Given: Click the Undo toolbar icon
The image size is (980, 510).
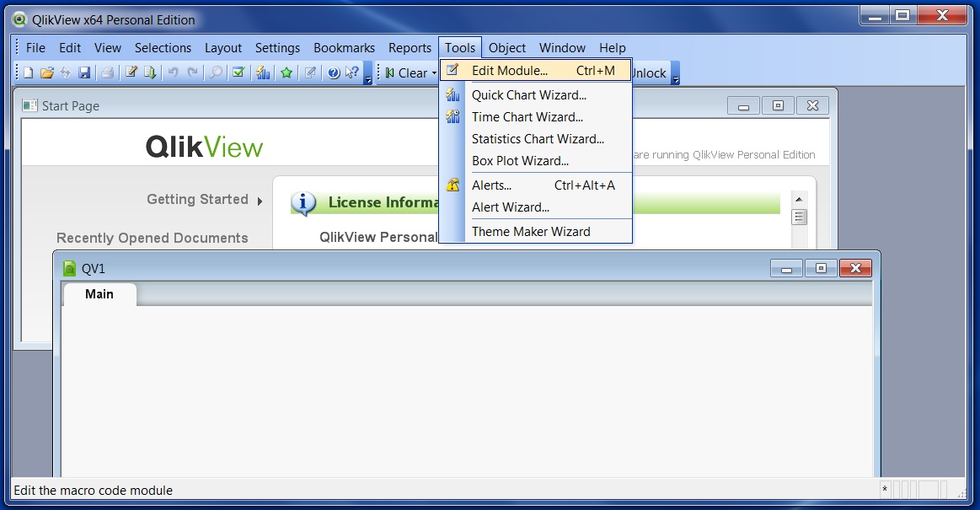Looking at the screenshot, I should click(173, 72).
